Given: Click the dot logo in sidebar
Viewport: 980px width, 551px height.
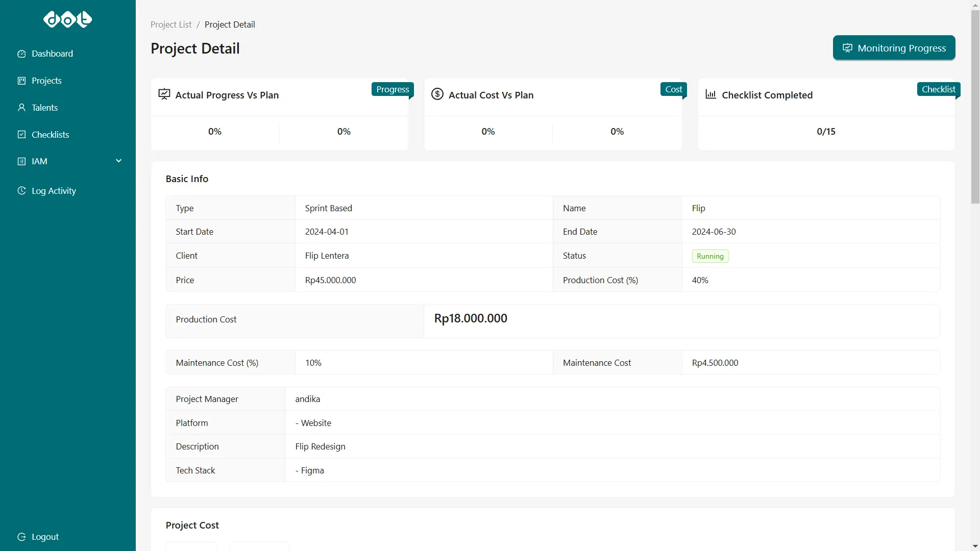Looking at the screenshot, I should coord(67,19).
